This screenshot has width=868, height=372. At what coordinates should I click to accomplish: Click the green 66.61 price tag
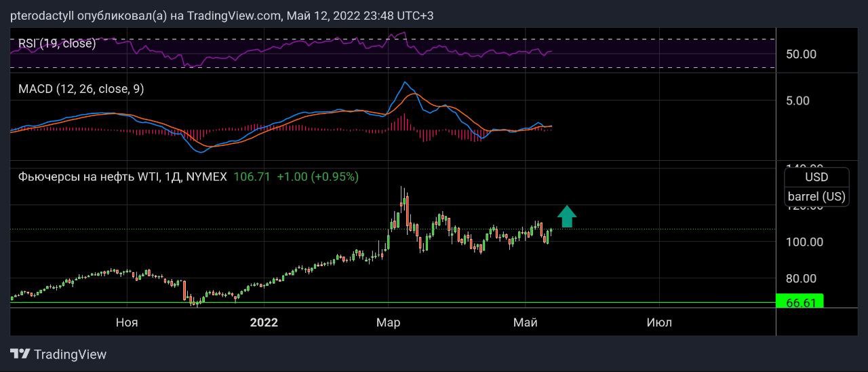point(800,302)
